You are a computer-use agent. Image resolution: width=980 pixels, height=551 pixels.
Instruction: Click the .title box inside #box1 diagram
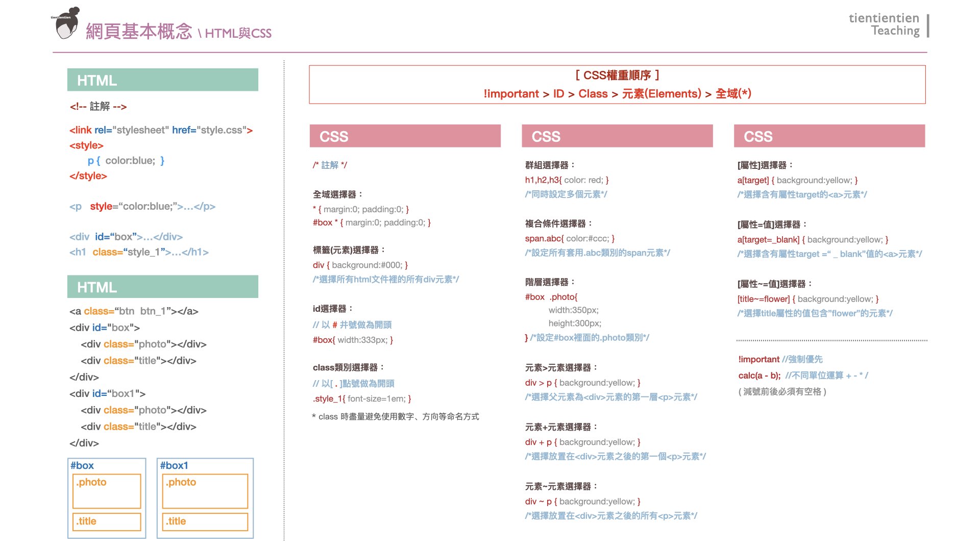[x=205, y=521]
